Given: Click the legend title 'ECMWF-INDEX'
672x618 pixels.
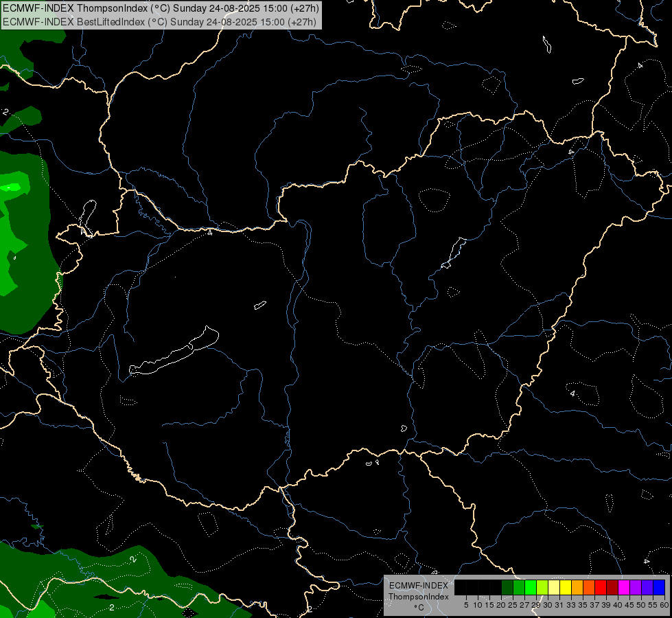Looking at the screenshot, I should (x=419, y=586).
